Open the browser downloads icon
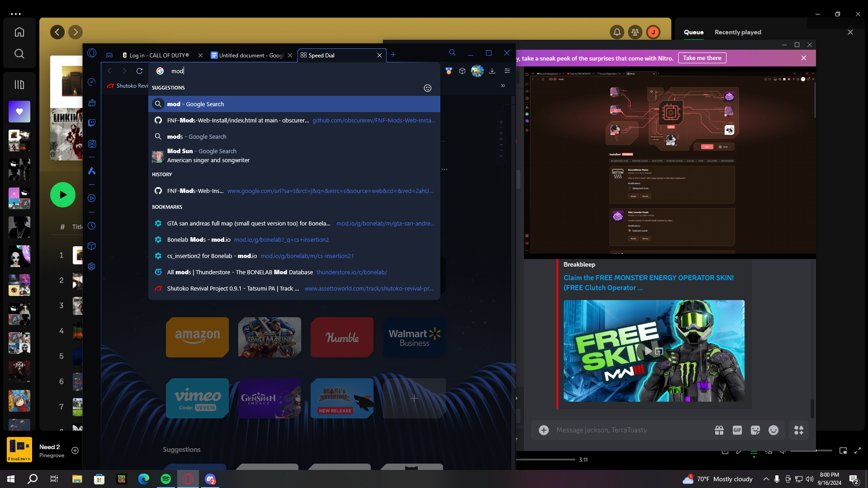Image resolution: width=868 pixels, height=488 pixels. tap(492, 71)
